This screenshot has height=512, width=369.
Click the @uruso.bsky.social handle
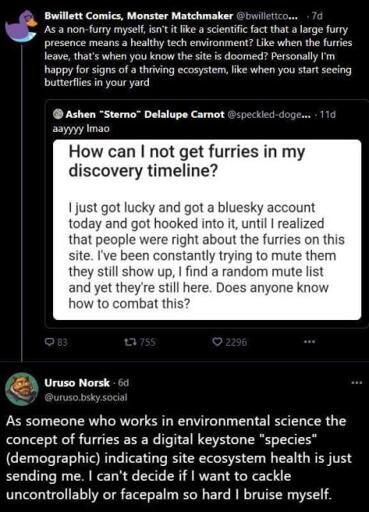(x=86, y=397)
